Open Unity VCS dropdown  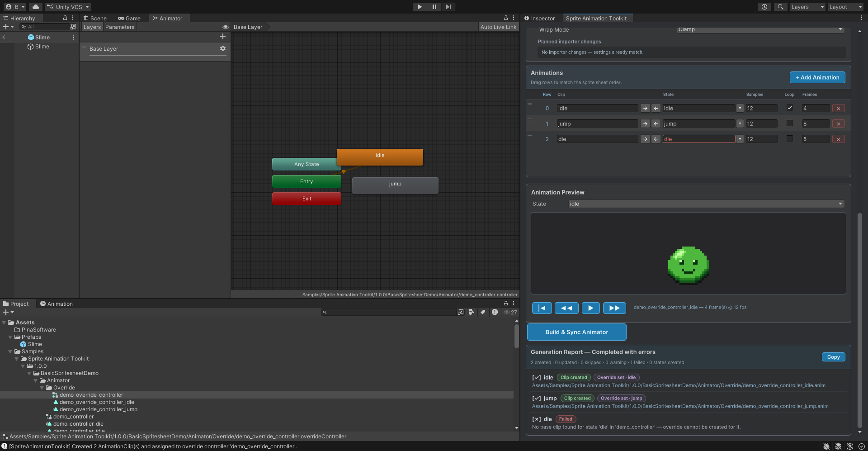[68, 7]
